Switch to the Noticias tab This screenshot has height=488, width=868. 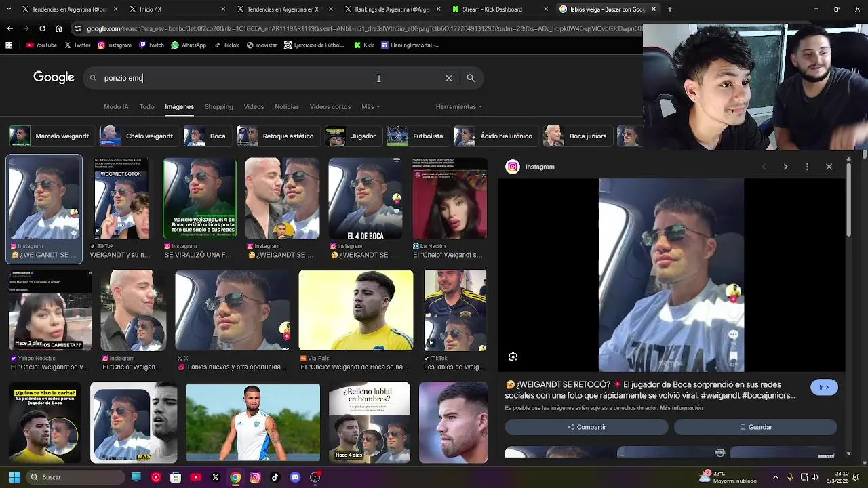pos(287,107)
